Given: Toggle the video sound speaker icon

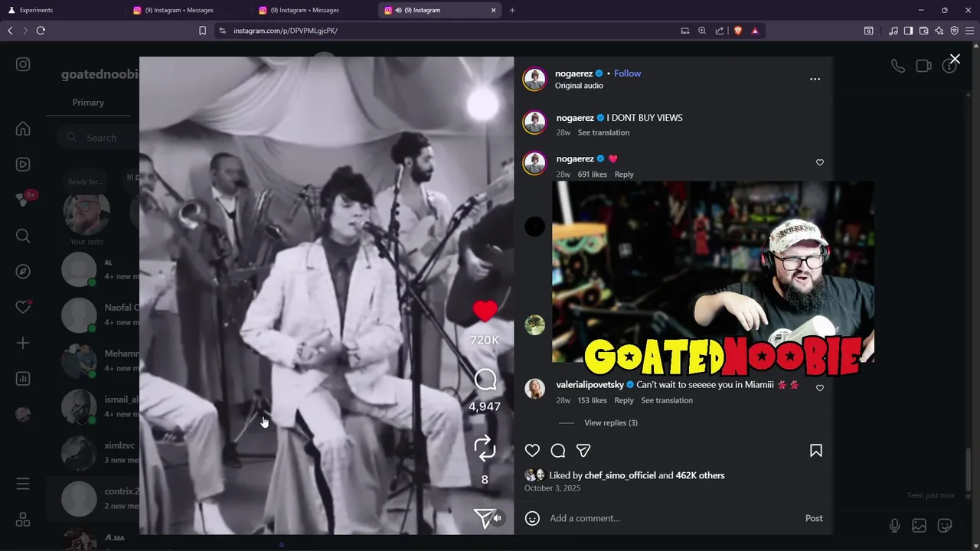Looking at the screenshot, I should [x=498, y=518].
